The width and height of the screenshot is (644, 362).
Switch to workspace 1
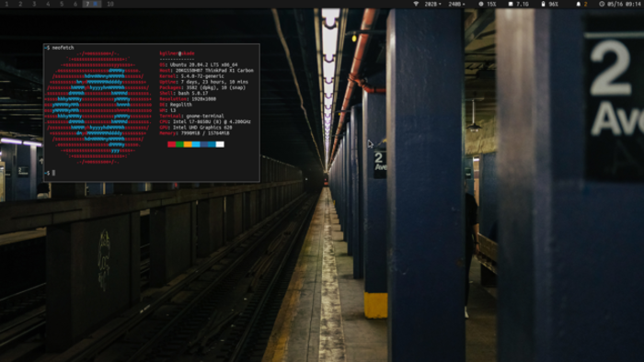[x=6, y=4]
